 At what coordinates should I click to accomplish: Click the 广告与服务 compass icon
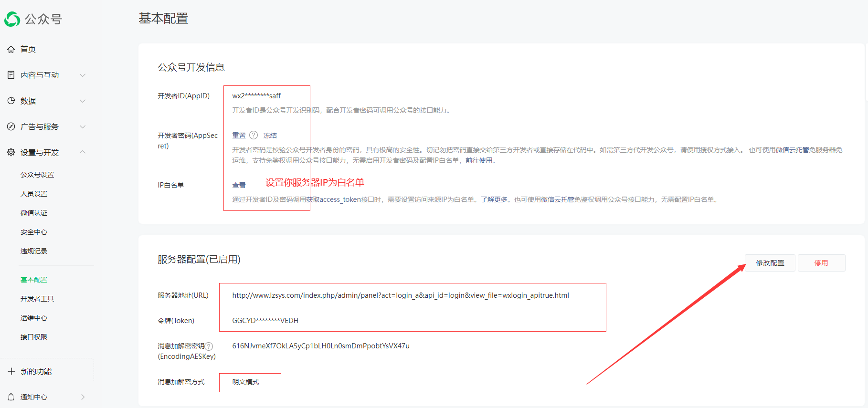pos(11,126)
